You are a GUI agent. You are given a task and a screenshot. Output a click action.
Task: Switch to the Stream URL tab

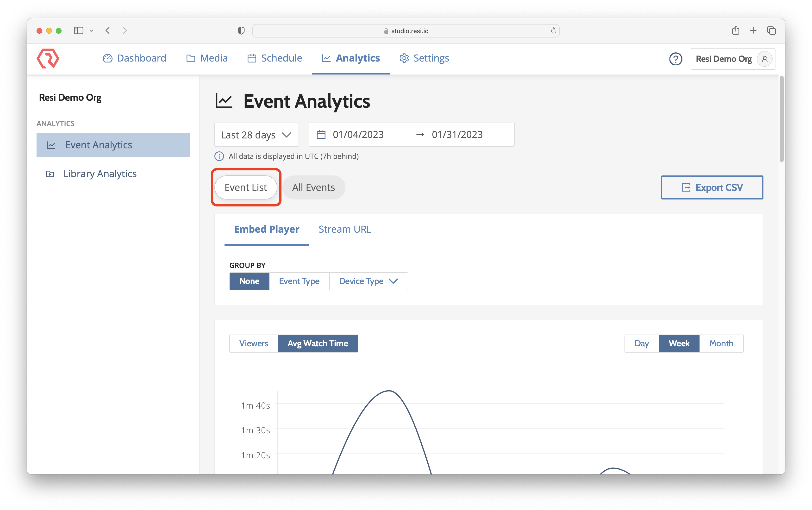point(345,229)
